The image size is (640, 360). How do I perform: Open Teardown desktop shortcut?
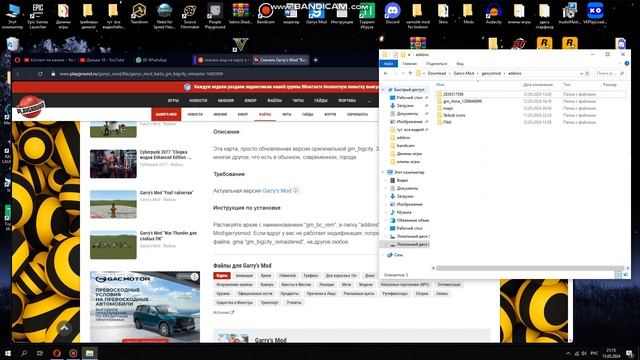click(x=139, y=14)
